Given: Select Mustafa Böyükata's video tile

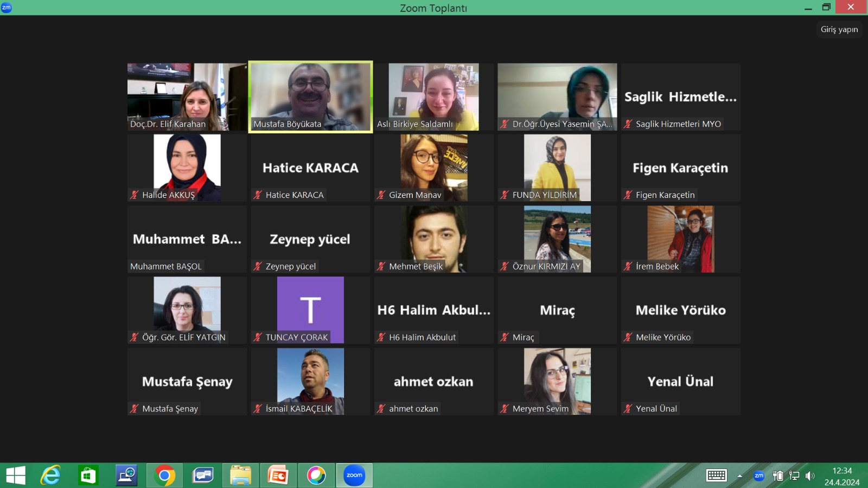Looking at the screenshot, I should 310,97.
